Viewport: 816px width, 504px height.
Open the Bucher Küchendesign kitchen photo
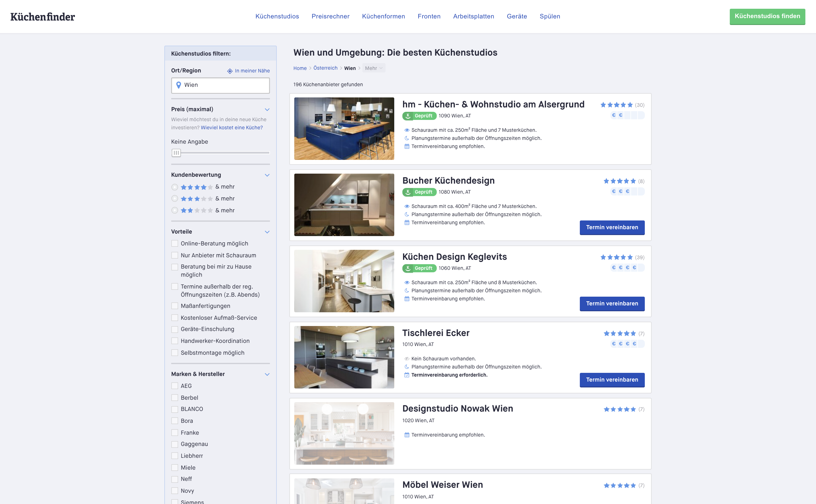click(344, 205)
